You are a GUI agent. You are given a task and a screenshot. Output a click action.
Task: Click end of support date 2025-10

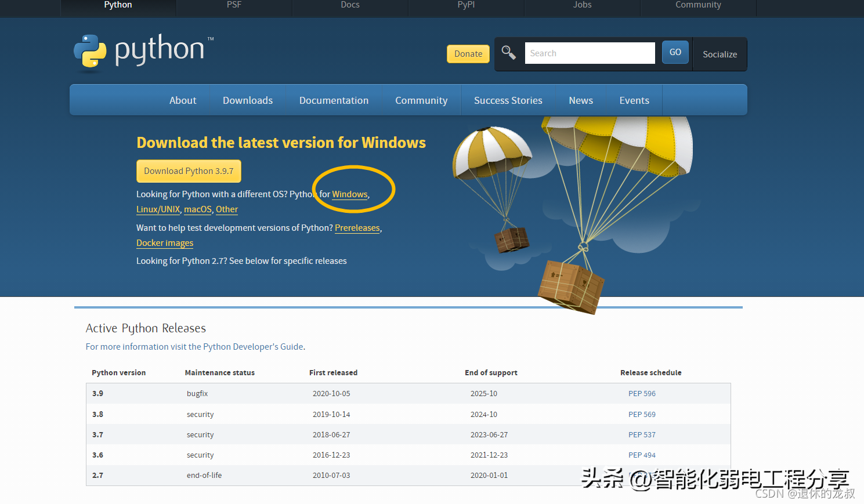(484, 394)
